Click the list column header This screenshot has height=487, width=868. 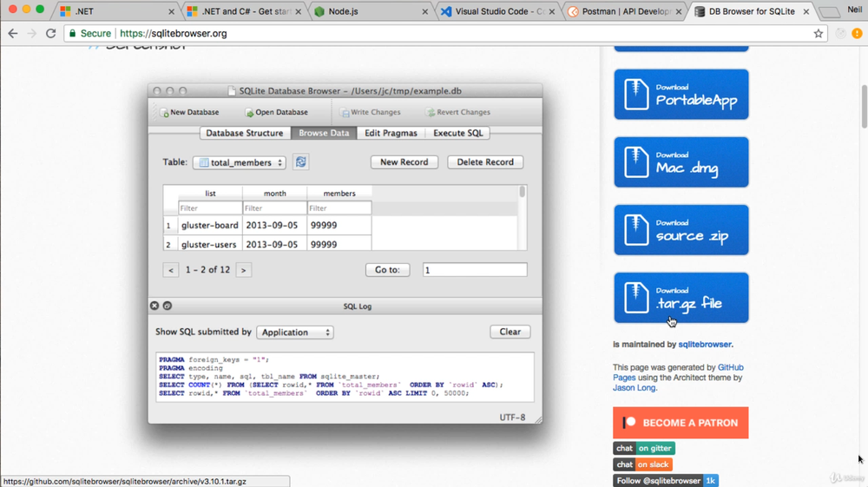pos(210,193)
